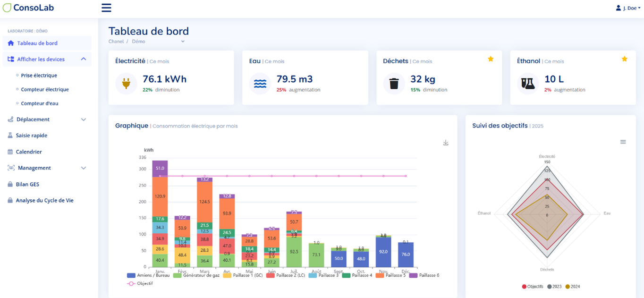The image size is (644, 298).
Task: Open the Calendrier page
Action: click(29, 152)
